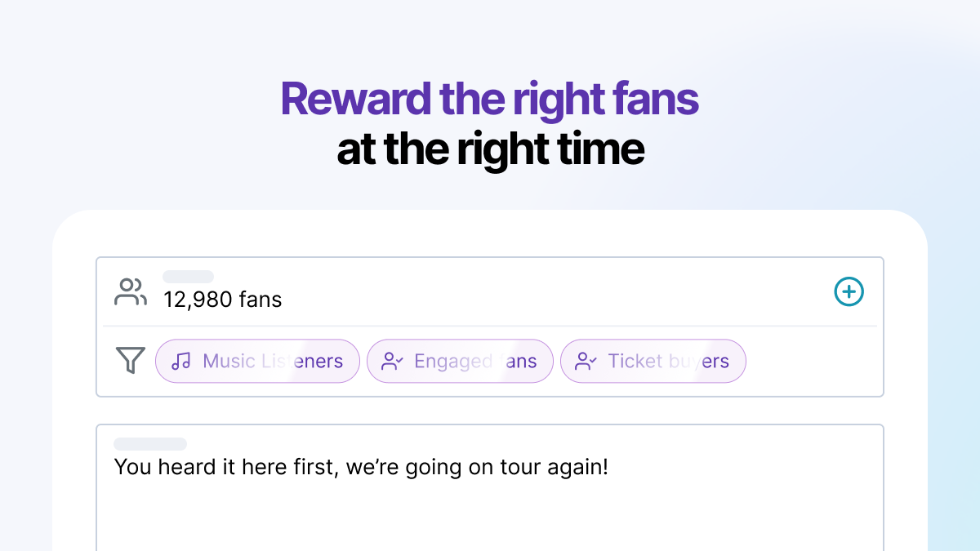The width and height of the screenshot is (980, 551).
Task: Click the person-check icon in Ticket buyers
Action: click(586, 361)
